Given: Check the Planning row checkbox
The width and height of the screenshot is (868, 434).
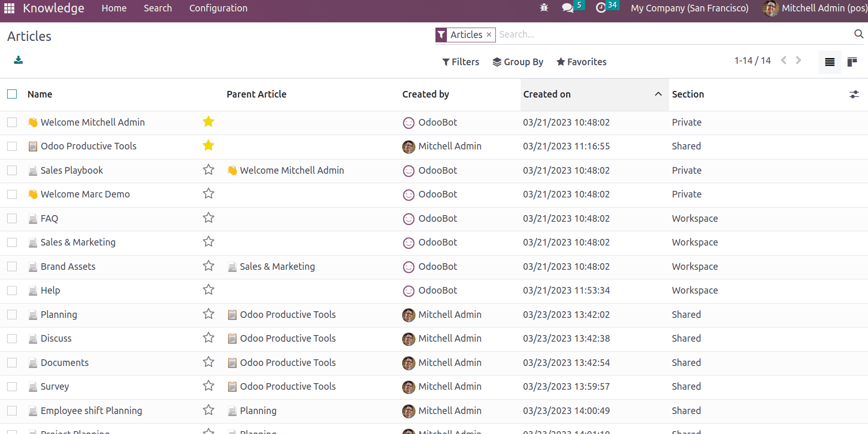Looking at the screenshot, I should click(12, 315).
